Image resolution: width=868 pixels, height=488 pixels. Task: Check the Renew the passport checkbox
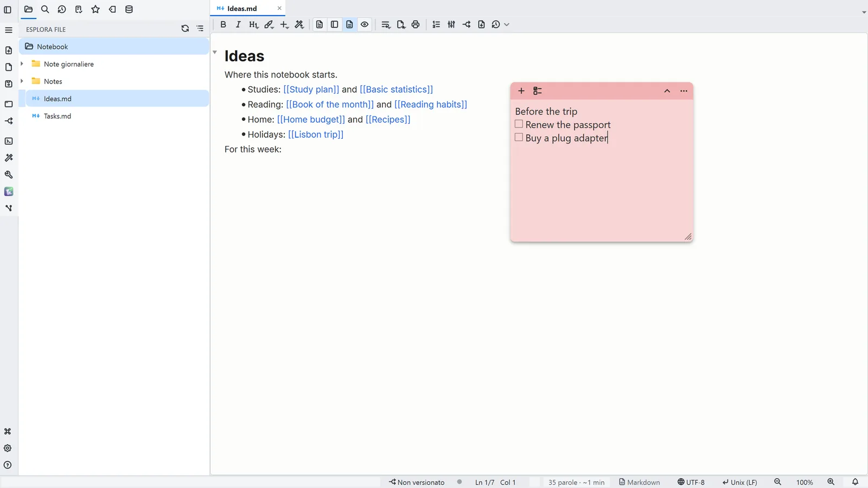click(519, 124)
